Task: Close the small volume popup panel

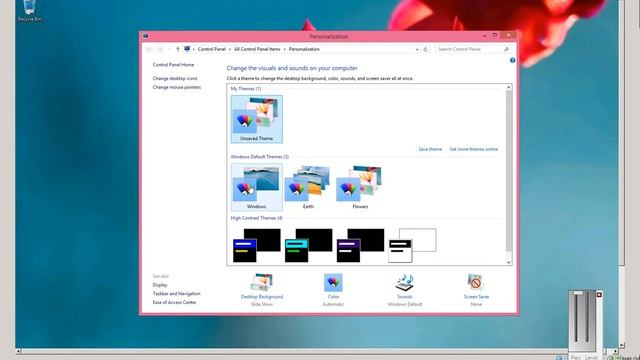Action: pos(599,295)
